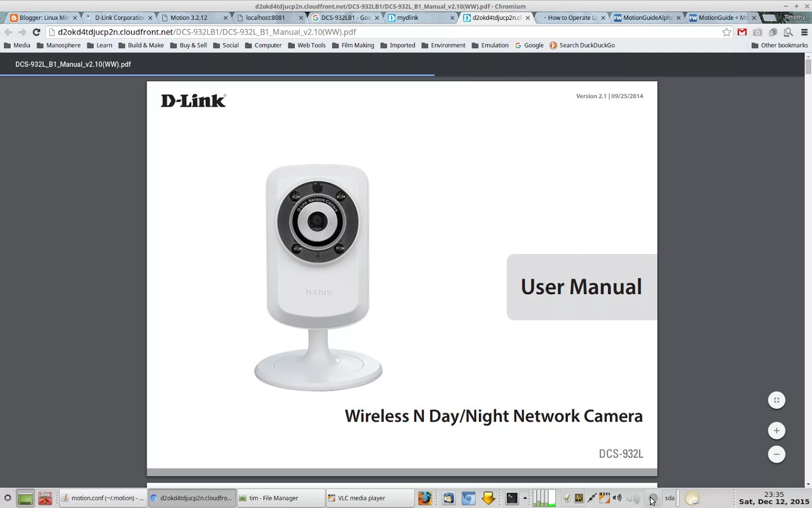
Task: Open the Search DuckDuckGo bookmark
Action: [583, 45]
